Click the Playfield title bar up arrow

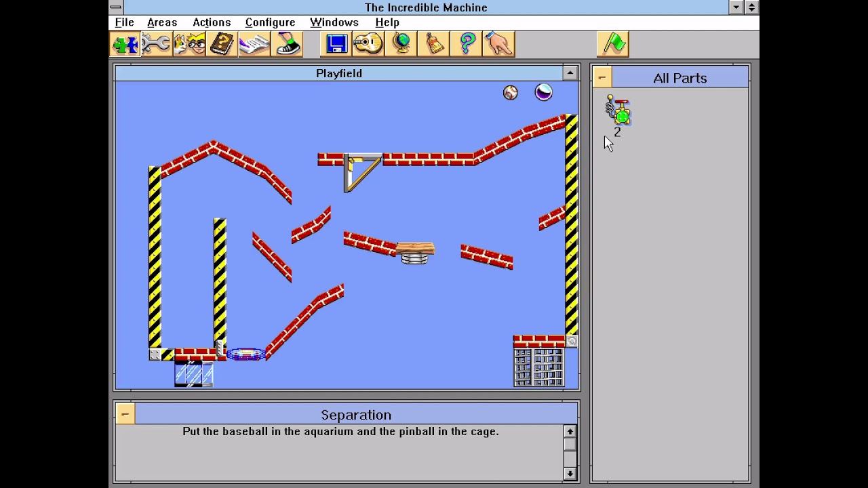pos(570,73)
